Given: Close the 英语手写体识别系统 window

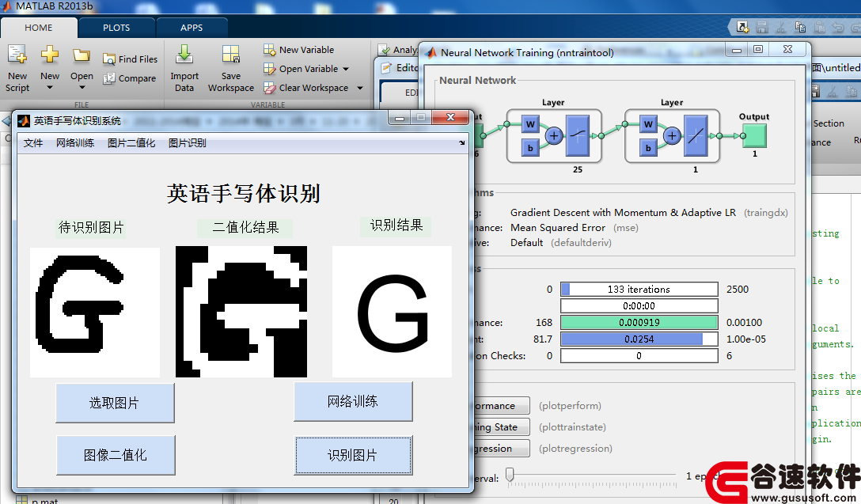Looking at the screenshot, I should point(450,117).
